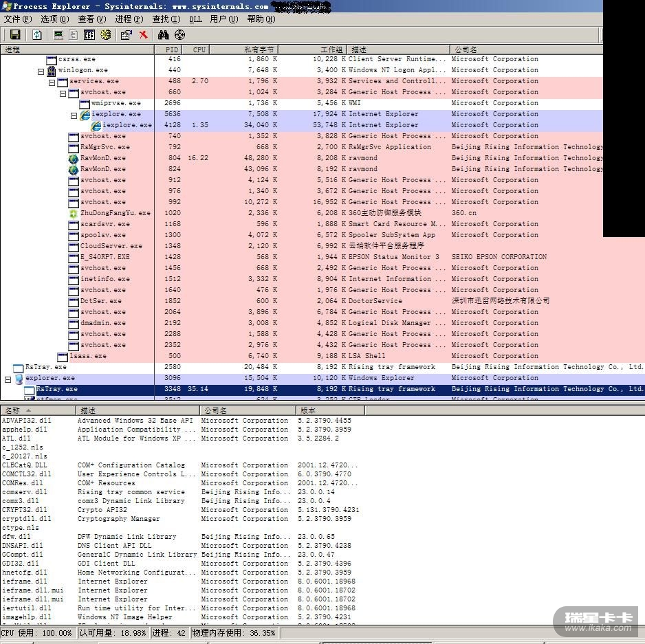Screen dimensions: 645x644
Task: Click the lsass.exe process icon
Action: pos(63,356)
